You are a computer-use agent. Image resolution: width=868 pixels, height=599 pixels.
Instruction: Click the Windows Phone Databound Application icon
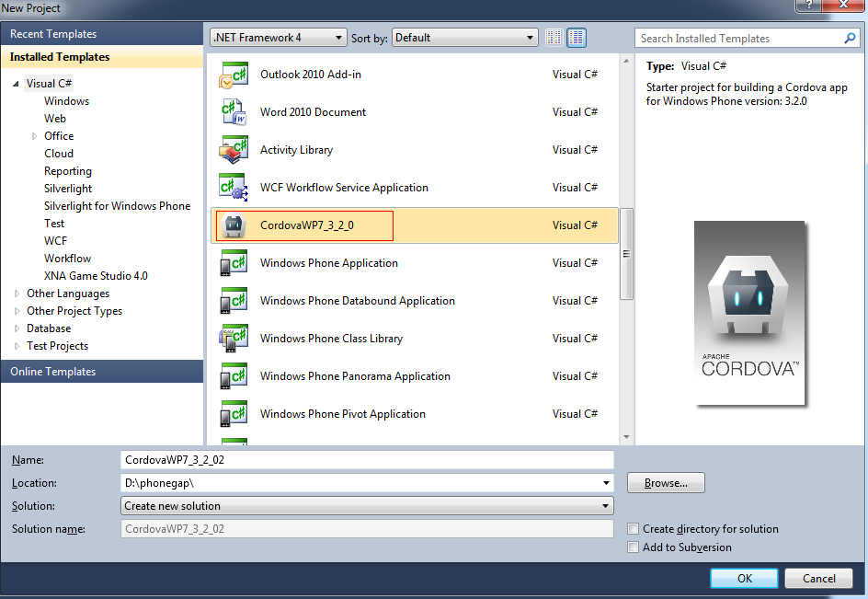pyautogui.click(x=233, y=300)
